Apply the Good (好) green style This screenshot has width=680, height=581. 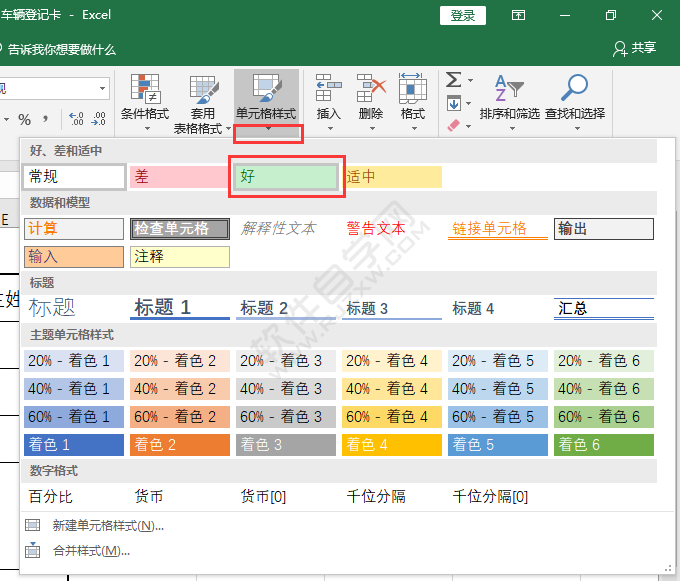pos(288,177)
